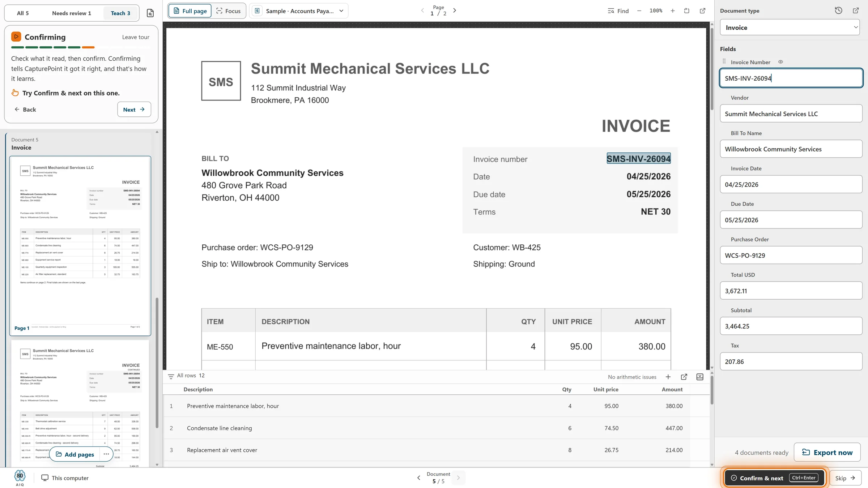This screenshot has width=868, height=488.
Task: Zoom in with the plus icon
Action: point(672,11)
